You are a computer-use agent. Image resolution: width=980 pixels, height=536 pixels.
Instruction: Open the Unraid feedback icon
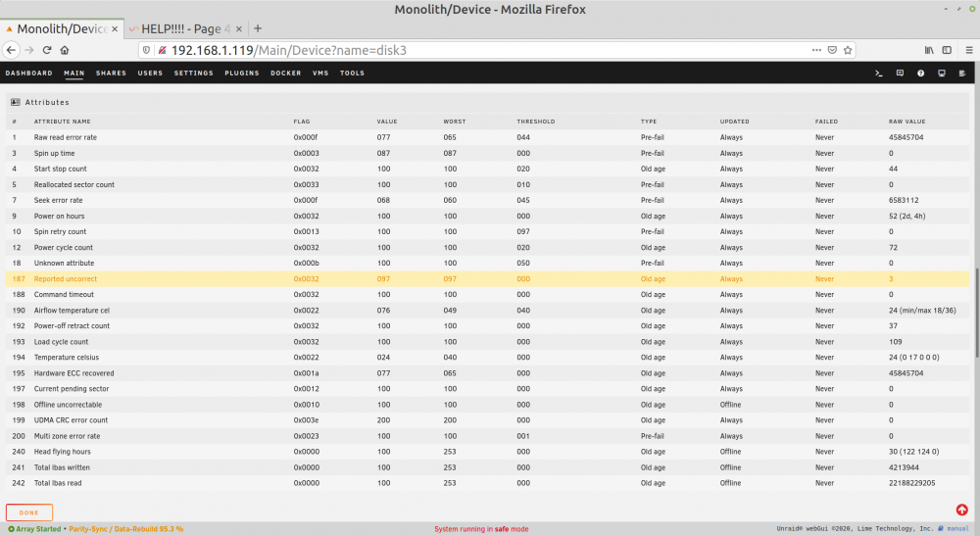(900, 73)
